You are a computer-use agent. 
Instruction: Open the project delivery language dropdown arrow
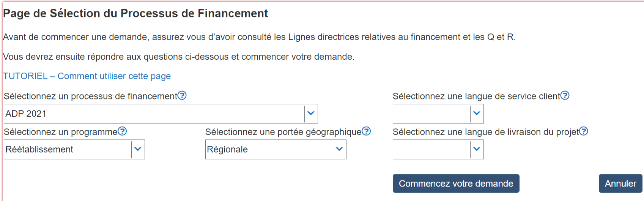coord(477,149)
